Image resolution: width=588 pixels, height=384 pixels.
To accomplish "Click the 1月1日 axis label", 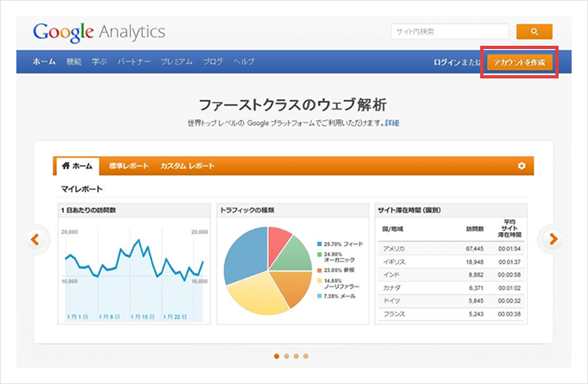I will [x=78, y=317].
